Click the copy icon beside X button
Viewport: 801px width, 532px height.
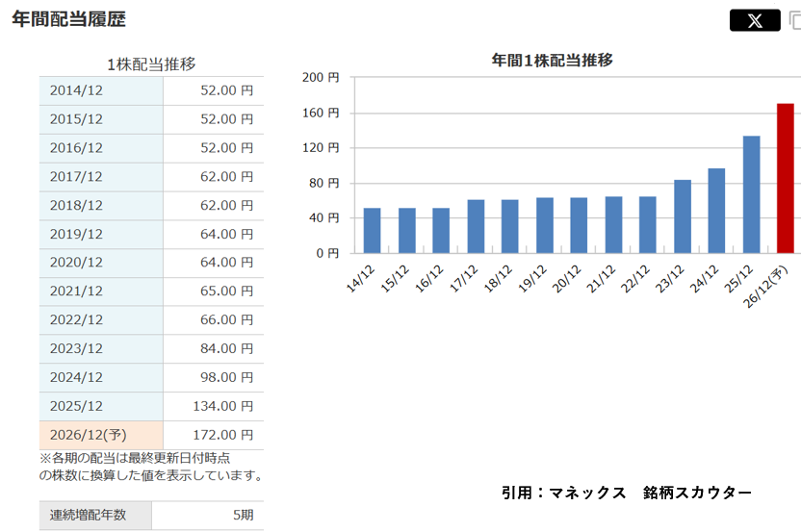coord(794,20)
